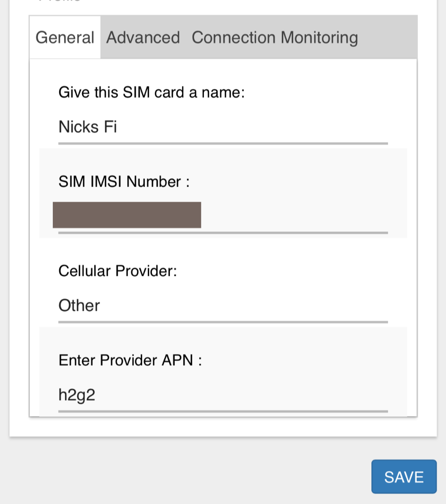
Task: Click the 'Enter Provider APN' label
Action: pyautogui.click(x=130, y=360)
